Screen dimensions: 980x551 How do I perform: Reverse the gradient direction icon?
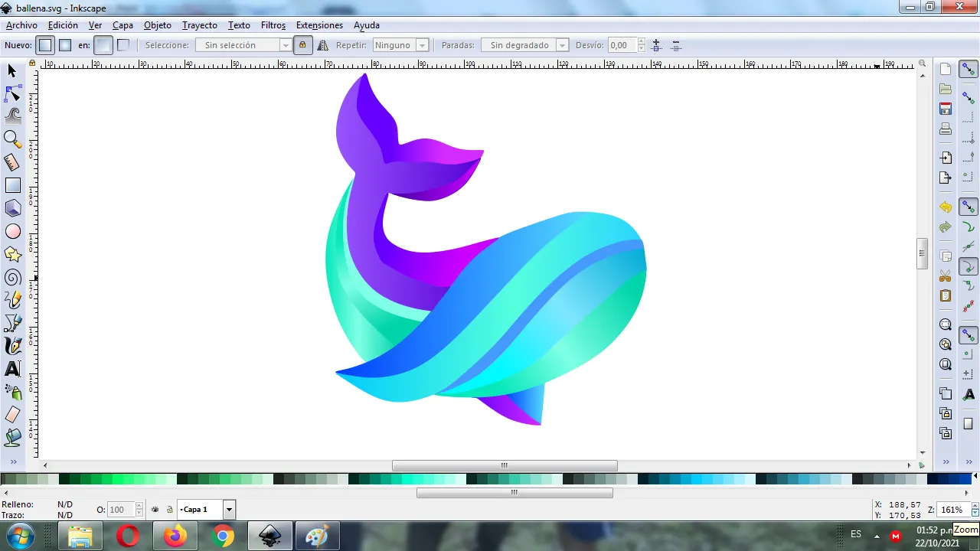tap(322, 45)
